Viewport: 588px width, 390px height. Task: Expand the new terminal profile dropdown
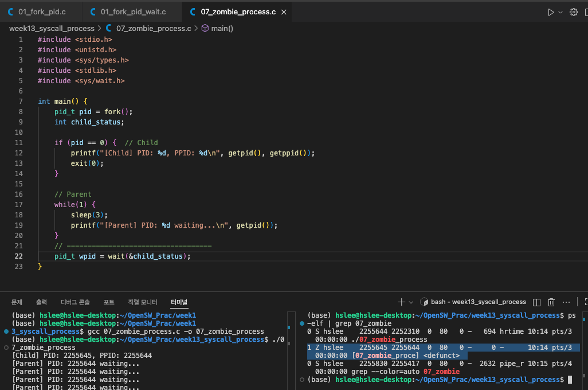tap(411, 302)
